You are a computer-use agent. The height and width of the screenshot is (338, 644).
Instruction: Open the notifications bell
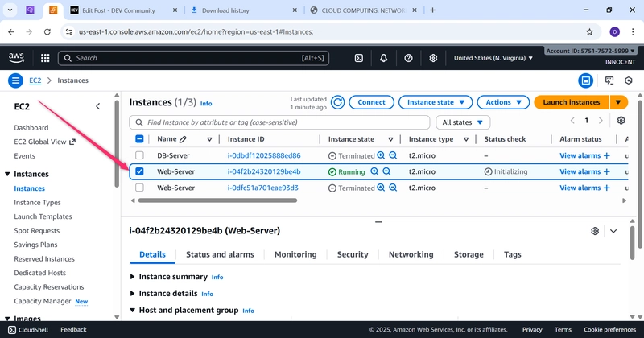coord(383,58)
